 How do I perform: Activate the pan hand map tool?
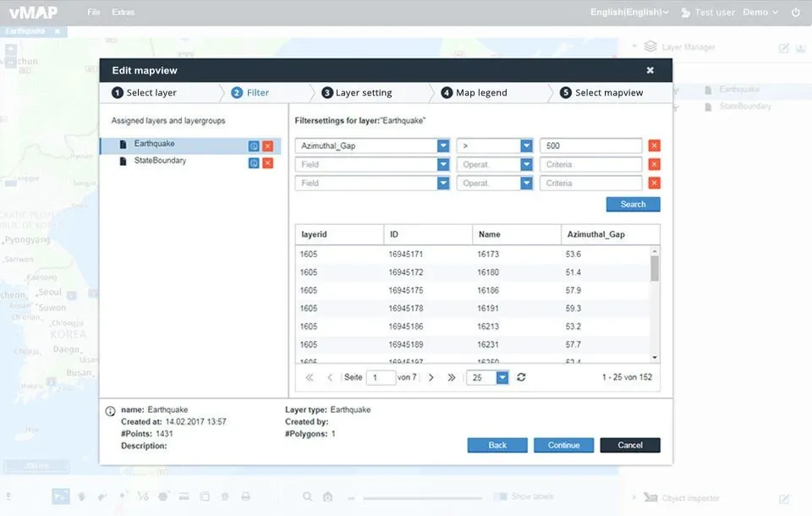click(x=82, y=497)
